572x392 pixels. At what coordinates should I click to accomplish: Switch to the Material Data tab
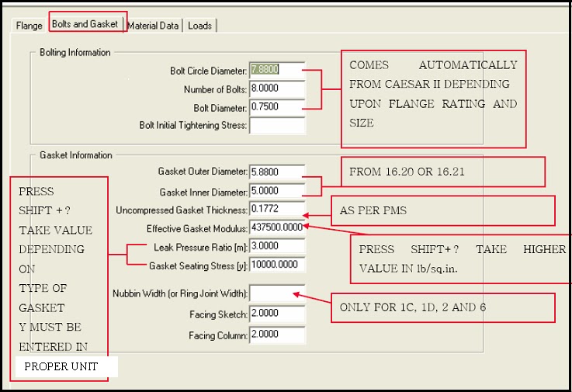click(x=153, y=26)
